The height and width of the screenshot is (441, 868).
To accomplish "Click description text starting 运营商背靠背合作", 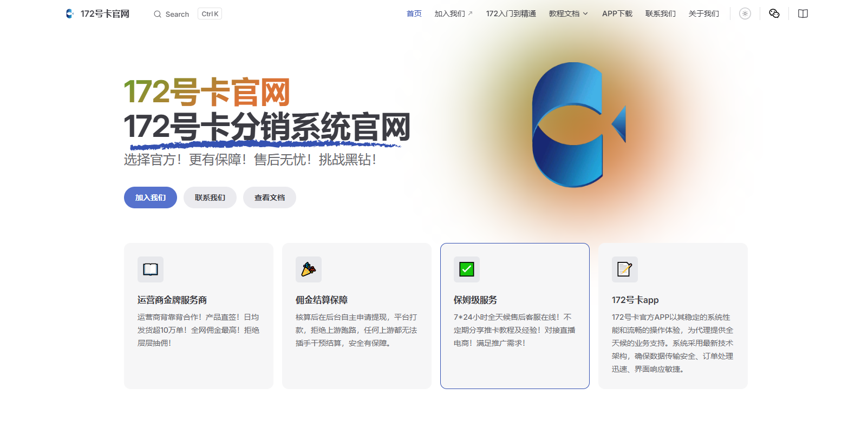I will tap(199, 330).
